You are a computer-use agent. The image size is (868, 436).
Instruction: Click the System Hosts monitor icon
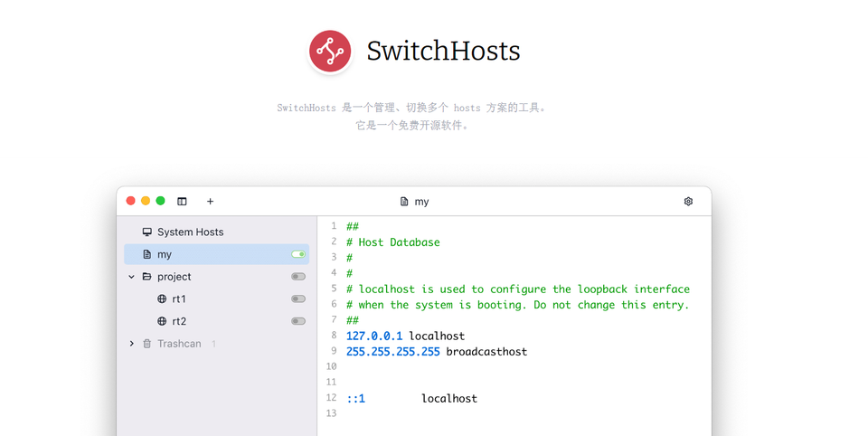point(147,232)
